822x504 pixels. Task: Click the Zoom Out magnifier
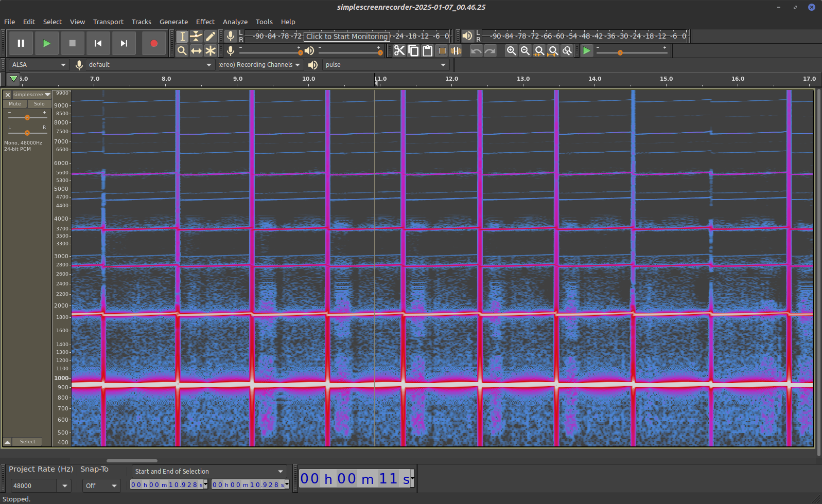click(x=525, y=50)
